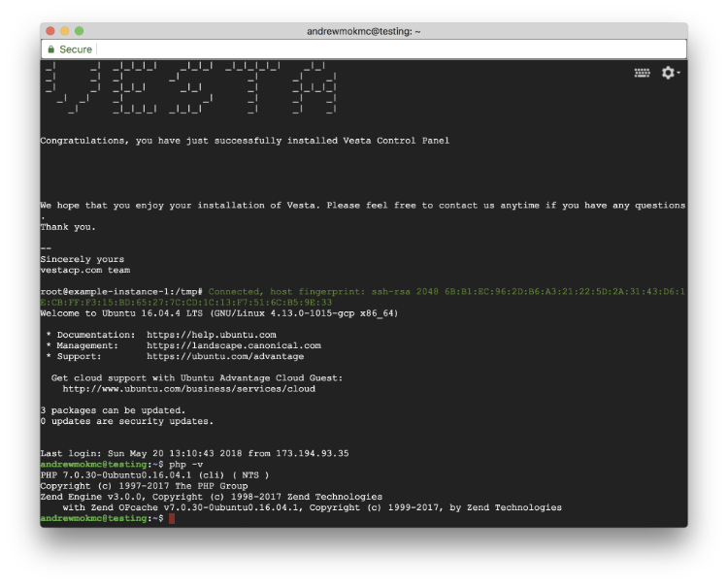
Task: Maximize window using green button
Action: tap(79, 31)
